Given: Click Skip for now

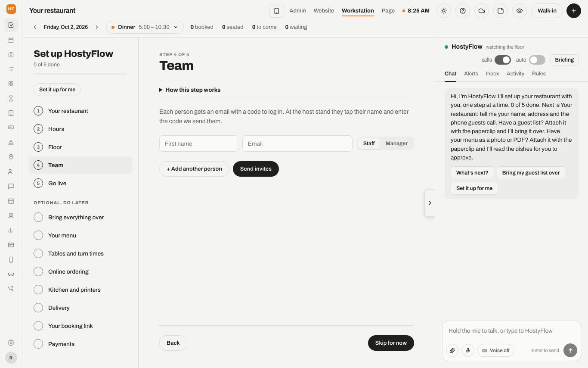Looking at the screenshot, I should point(391,343).
